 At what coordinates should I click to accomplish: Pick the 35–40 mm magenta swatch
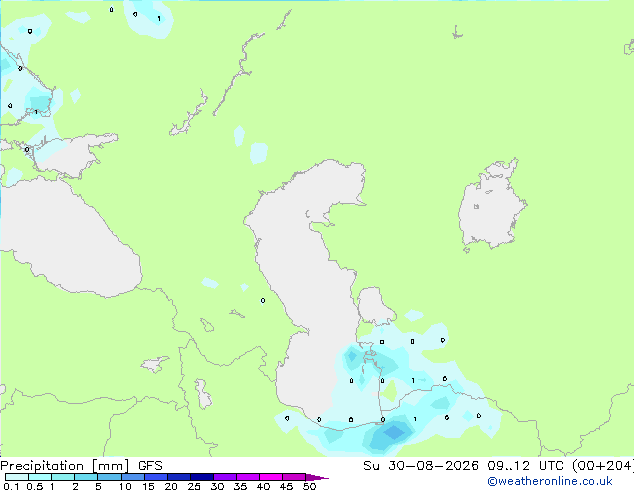247,477
